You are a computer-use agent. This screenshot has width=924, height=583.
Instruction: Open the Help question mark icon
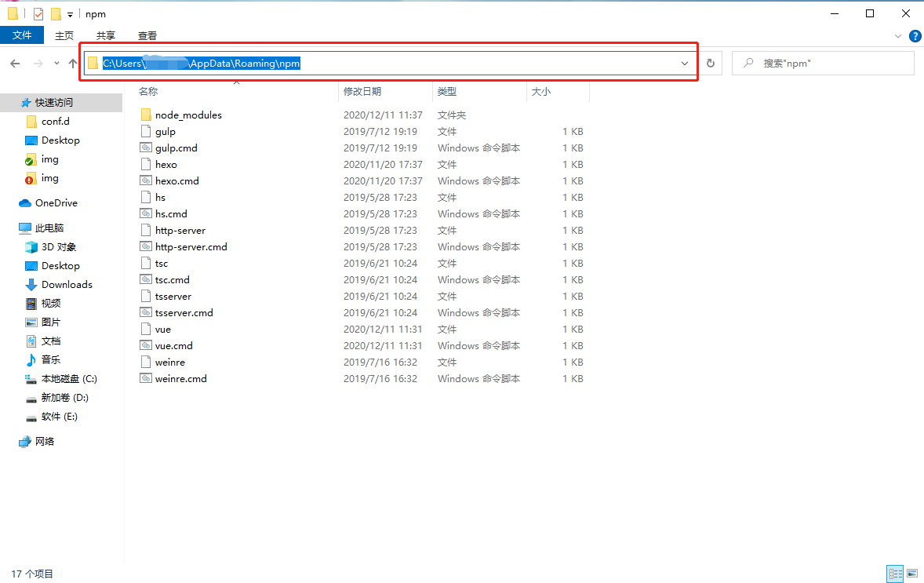click(x=915, y=36)
